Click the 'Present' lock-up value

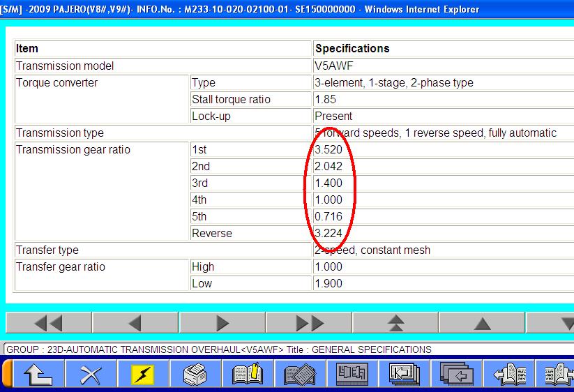click(x=333, y=116)
